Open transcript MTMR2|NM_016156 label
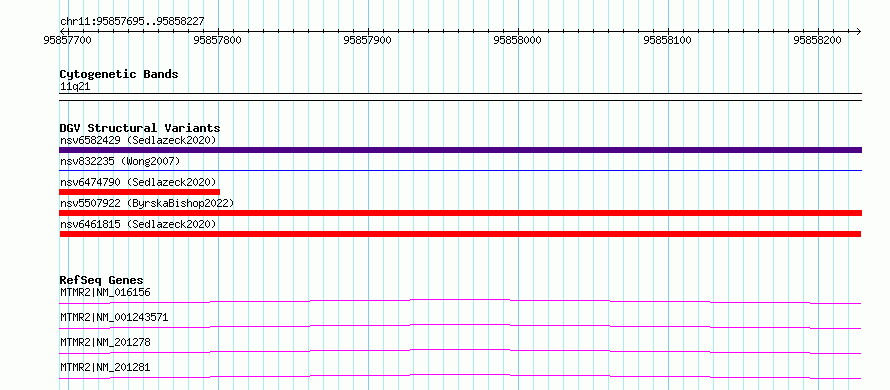 105,292
